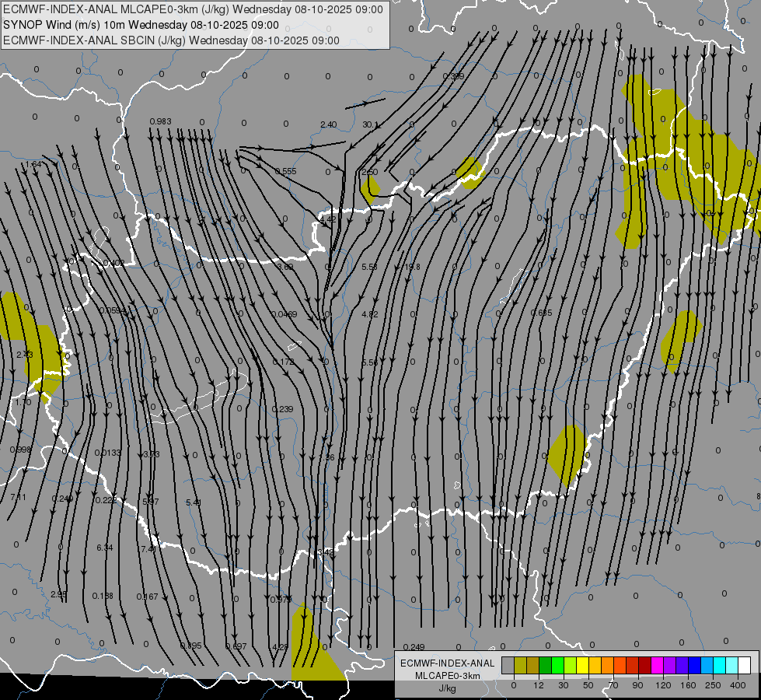Click the map value 30.1
The width and height of the screenshot is (761, 700).
(371, 125)
